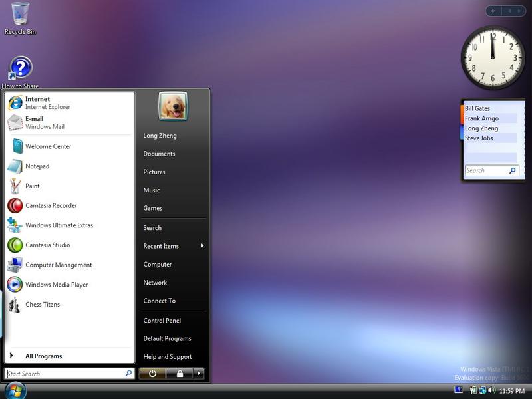The image size is (532, 399).
Task: Open Music folder link
Action: (x=152, y=190)
